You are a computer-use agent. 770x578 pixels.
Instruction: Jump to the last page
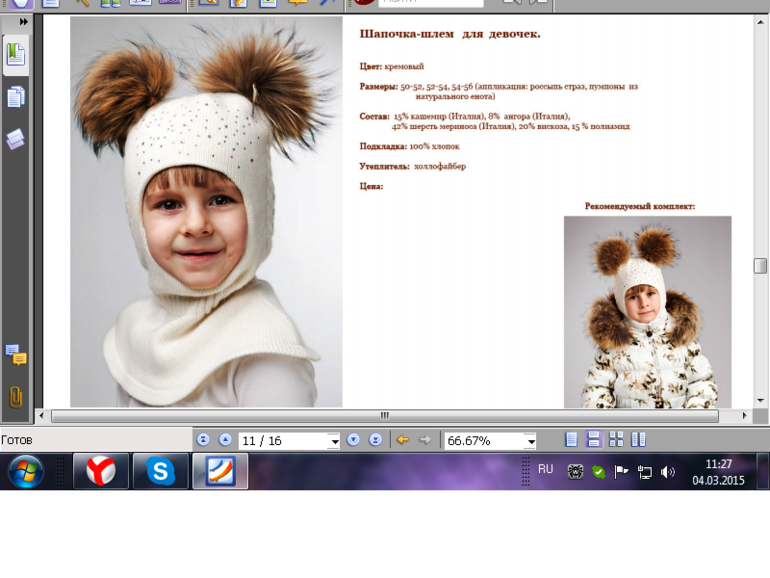click(375, 440)
